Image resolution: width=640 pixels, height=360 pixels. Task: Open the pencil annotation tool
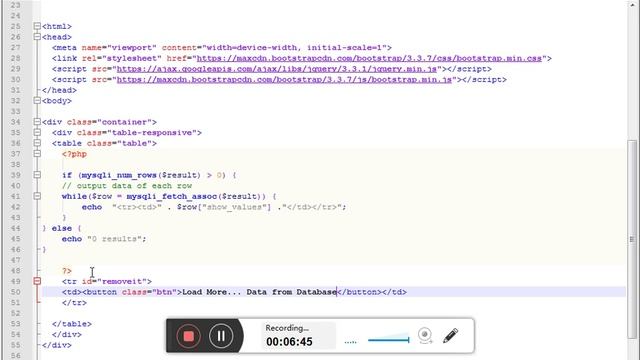pyautogui.click(x=450, y=336)
